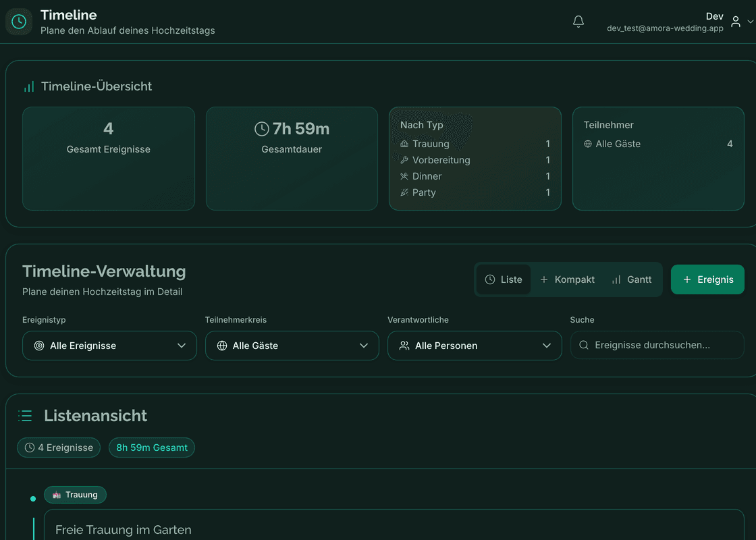The image size is (756, 540).
Task: Click the Trauung tag on the timeline
Action: 75,495
